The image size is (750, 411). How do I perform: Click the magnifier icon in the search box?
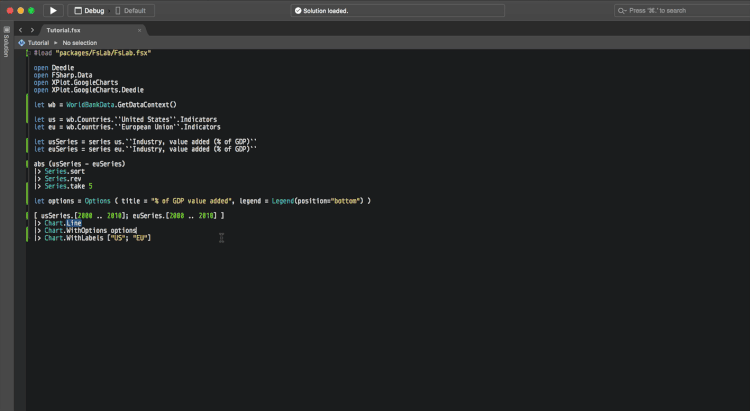pyautogui.click(x=622, y=10)
